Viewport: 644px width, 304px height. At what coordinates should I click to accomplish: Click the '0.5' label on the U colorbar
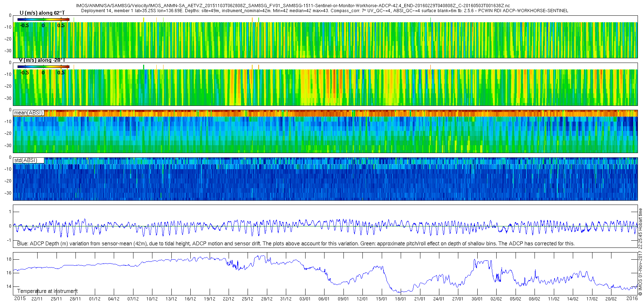61,25
